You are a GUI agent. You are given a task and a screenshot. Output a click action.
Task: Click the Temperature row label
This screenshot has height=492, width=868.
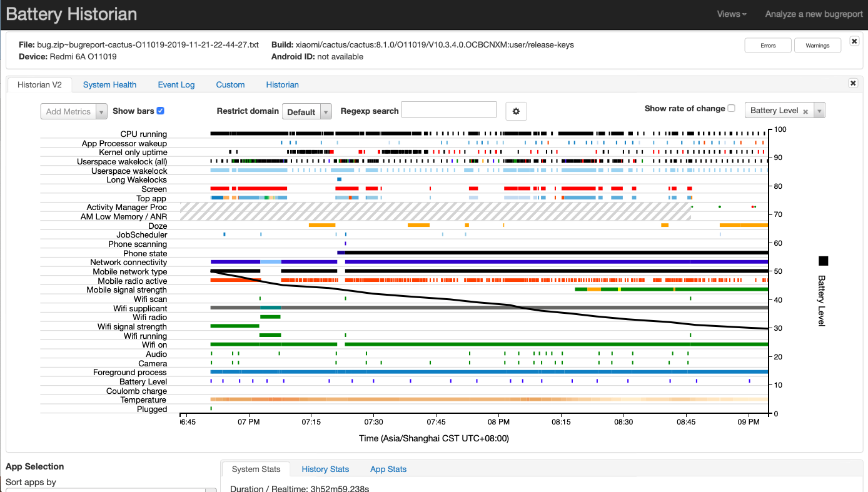point(143,400)
